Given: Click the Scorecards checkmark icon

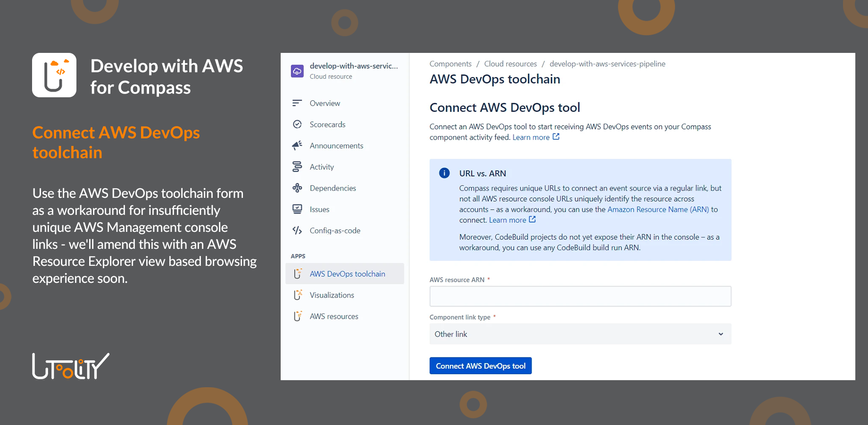Looking at the screenshot, I should point(297,124).
